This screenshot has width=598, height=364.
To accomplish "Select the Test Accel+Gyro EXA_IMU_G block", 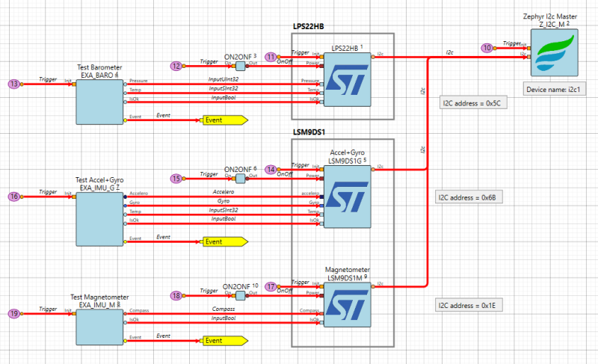I will click(99, 219).
